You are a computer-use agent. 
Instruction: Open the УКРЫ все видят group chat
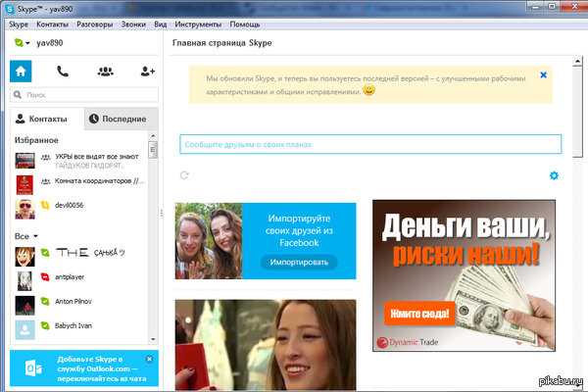point(79,161)
